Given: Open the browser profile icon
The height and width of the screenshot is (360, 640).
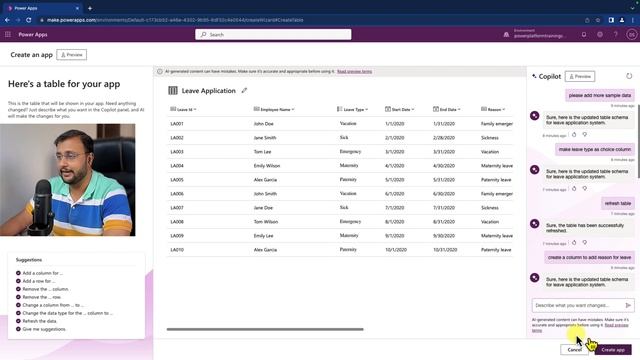Looking at the screenshot, I should pos(622,20).
